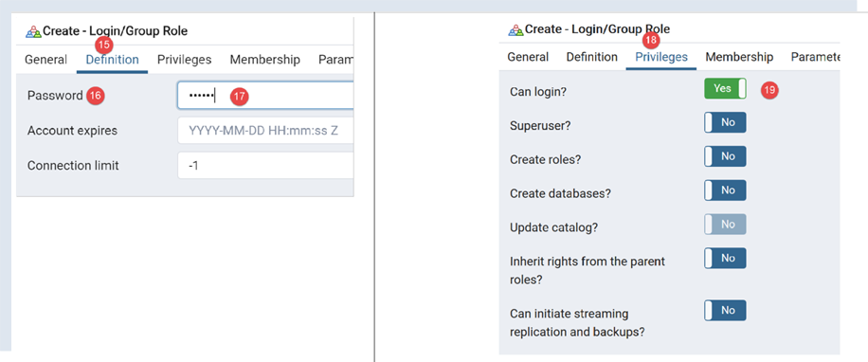Click 'Create - Login/Group Role' title in right dialog
This screenshot has height=362, width=868.
coord(598,29)
